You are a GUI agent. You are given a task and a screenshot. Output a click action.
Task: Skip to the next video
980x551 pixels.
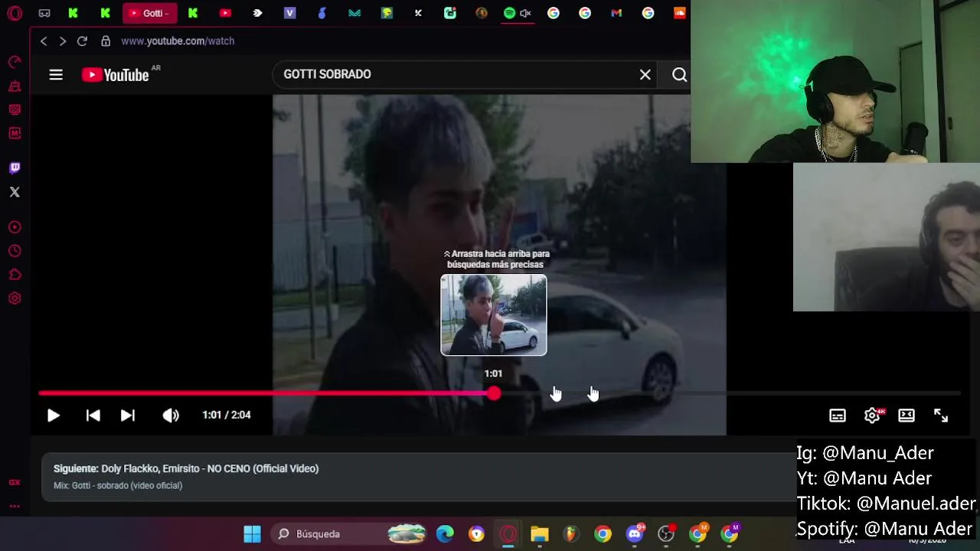coord(128,416)
